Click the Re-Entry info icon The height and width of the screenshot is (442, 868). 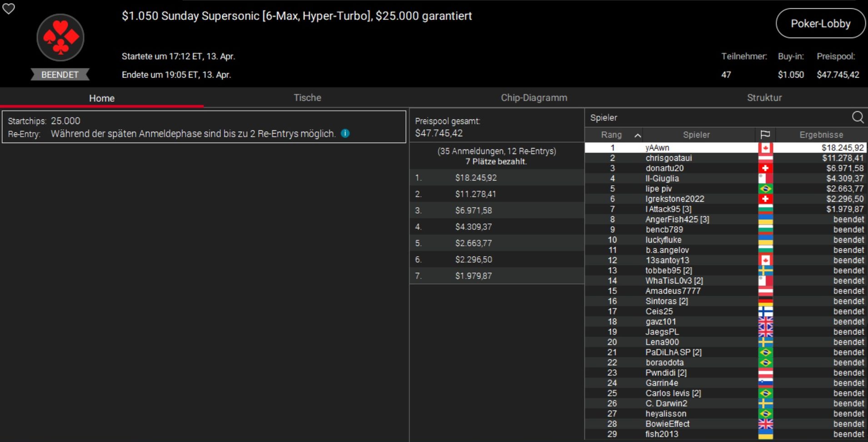345,133
